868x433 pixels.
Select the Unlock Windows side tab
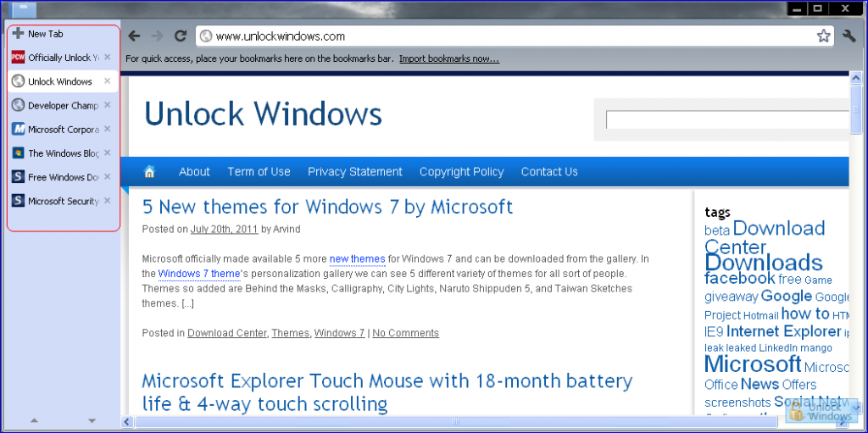63,81
